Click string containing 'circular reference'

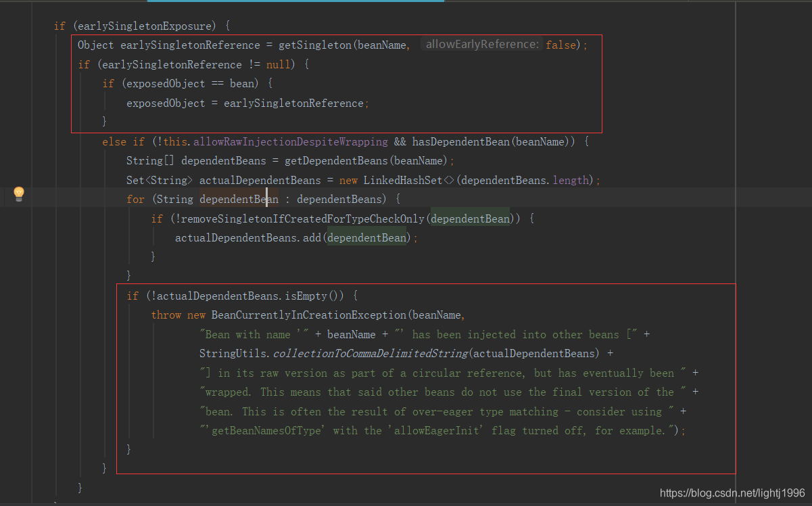[x=442, y=373]
